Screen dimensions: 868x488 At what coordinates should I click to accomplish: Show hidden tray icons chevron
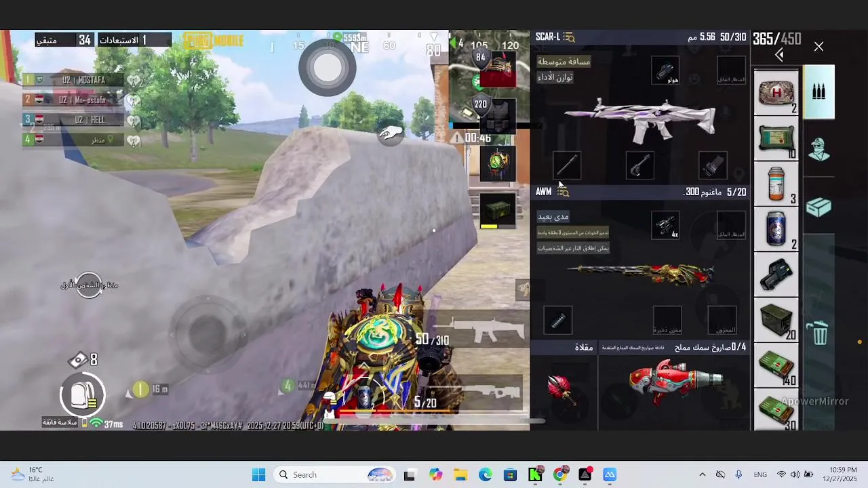703,475
